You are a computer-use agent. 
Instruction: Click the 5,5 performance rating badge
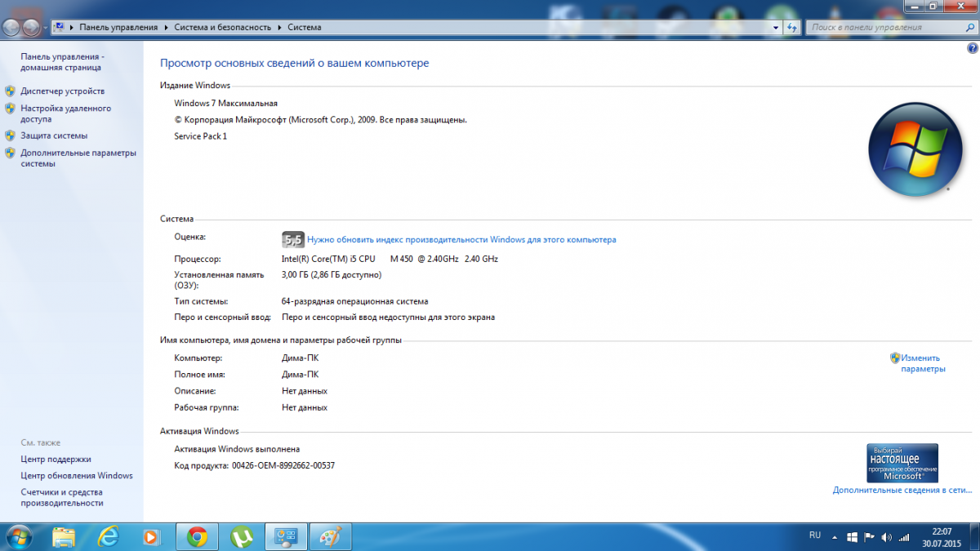tap(293, 240)
